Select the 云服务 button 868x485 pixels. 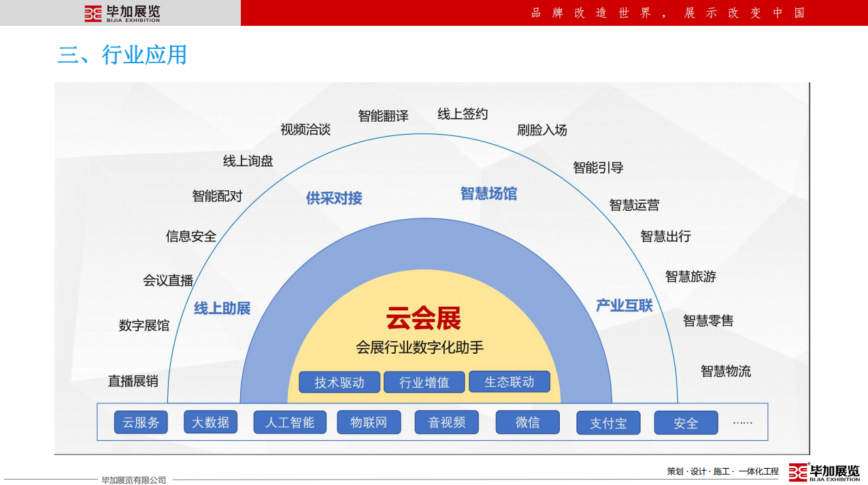tap(141, 422)
